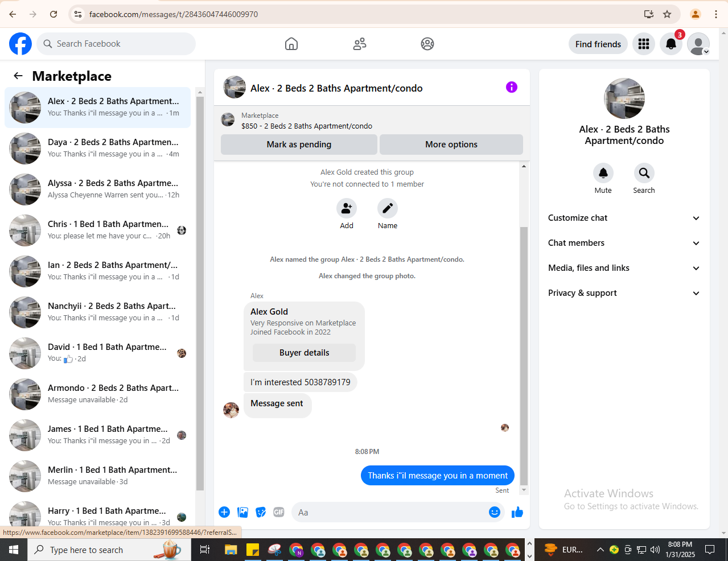Click the Windows taskbar search box
The image size is (728, 561).
click(x=109, y=550)
